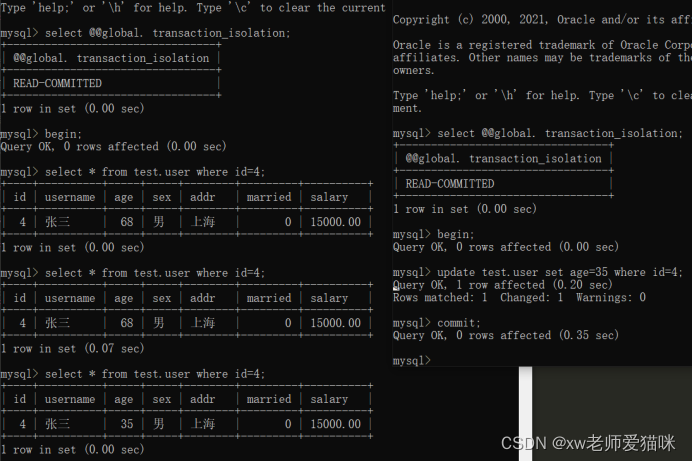Click the '1 row in set (0.07 sec)' line
This screenshot has width=692, height=462.
73,349
